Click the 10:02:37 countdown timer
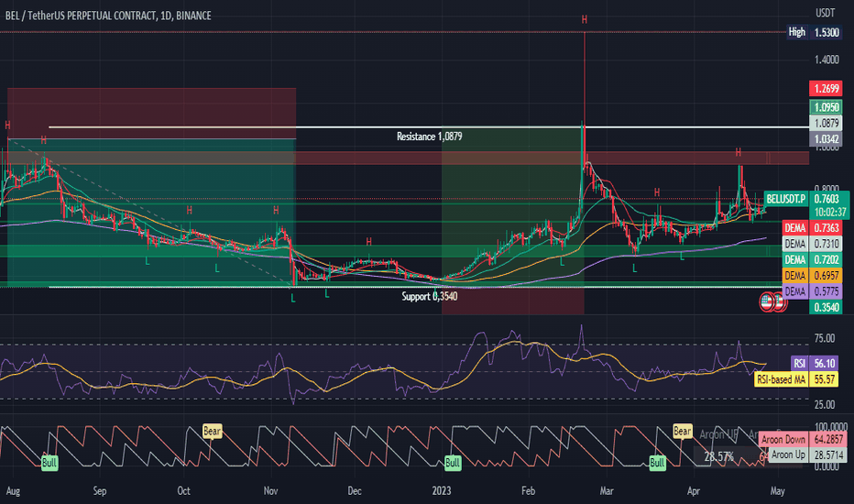Image resolution: width=854 pixels, height=504 pixels. [829, 213]
